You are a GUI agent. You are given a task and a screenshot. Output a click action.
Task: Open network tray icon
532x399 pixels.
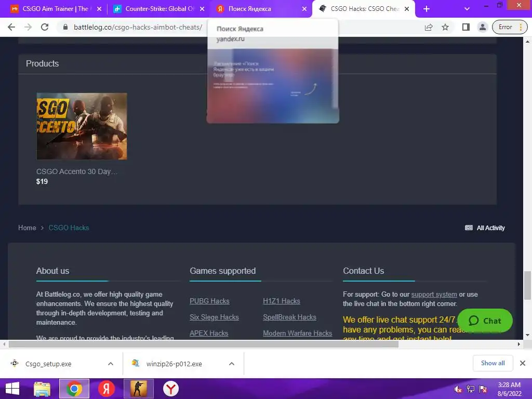(x=471, y=389)
